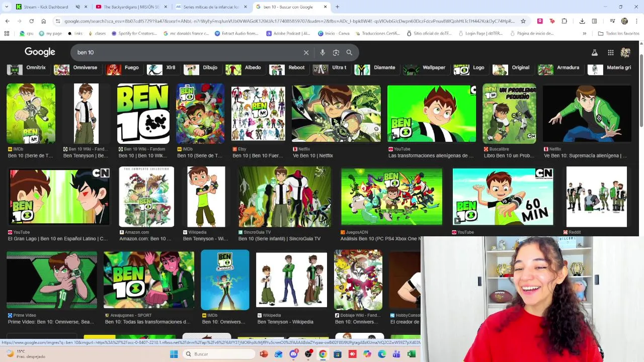Open the Spotify for Creators bookmark
The width and height of the screenshot is (644, 362).
click(x=134, y=34)
